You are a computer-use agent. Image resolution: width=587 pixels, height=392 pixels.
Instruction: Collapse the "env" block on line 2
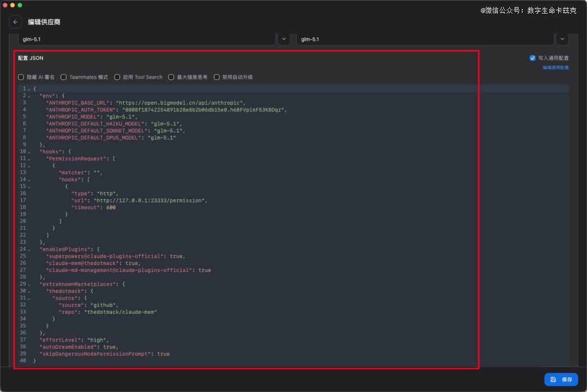[29, 96]
